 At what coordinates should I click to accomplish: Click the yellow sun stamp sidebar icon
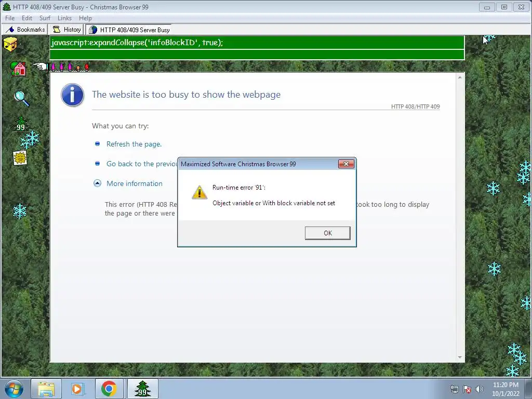coord(20,158)
